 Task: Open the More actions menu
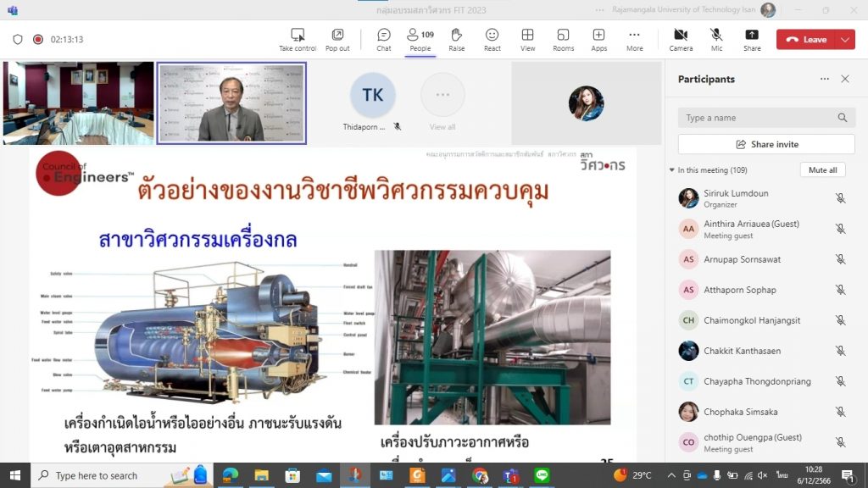point(634,39)
